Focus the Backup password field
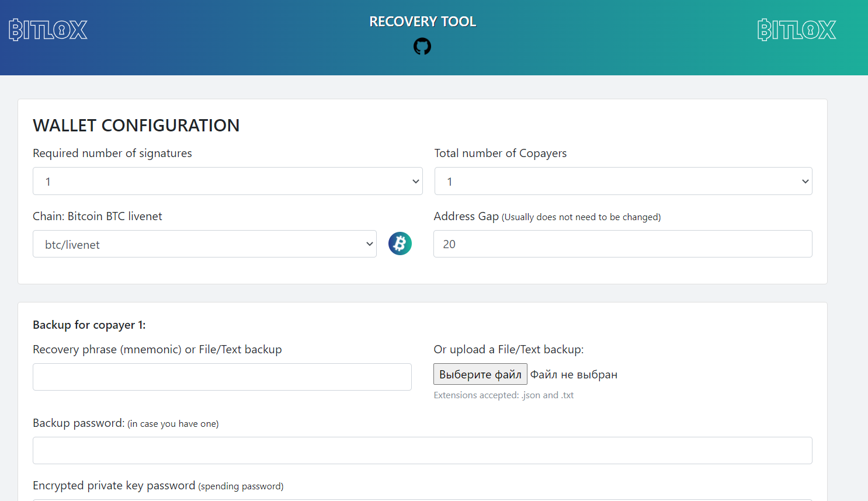 [422, 451]
